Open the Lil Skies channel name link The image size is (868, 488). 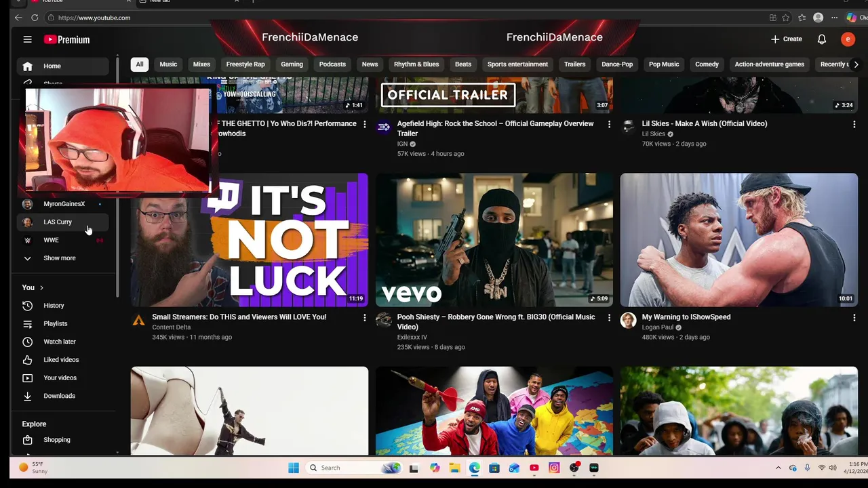654,134
